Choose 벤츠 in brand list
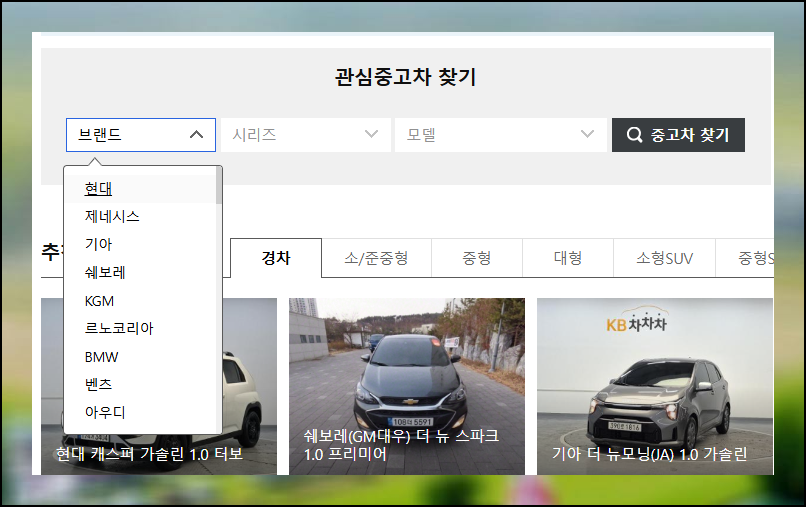806x507 pixels. [x=140, y=385]
